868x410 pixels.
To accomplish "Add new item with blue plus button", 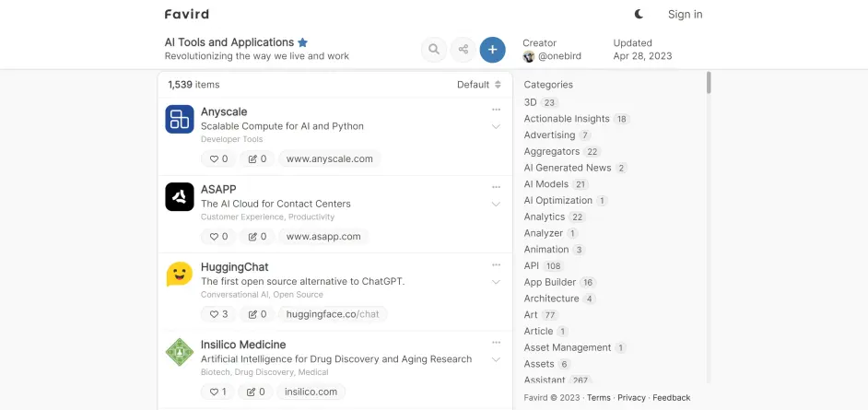I will [x=493, y=50].
